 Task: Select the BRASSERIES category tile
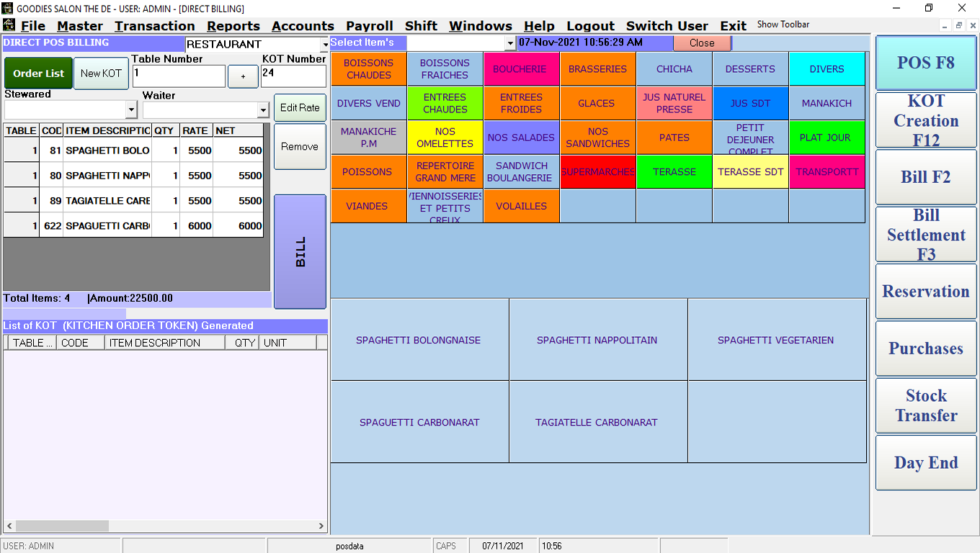pos(598,69)
